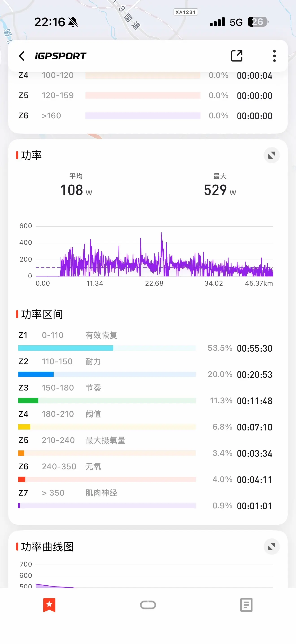
Task: Tap the Z6 duration 00:04:11
Action: point(255,480)
